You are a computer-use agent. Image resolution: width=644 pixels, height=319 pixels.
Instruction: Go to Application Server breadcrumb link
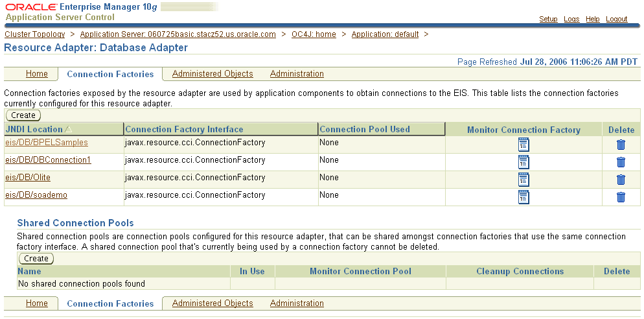178,34
